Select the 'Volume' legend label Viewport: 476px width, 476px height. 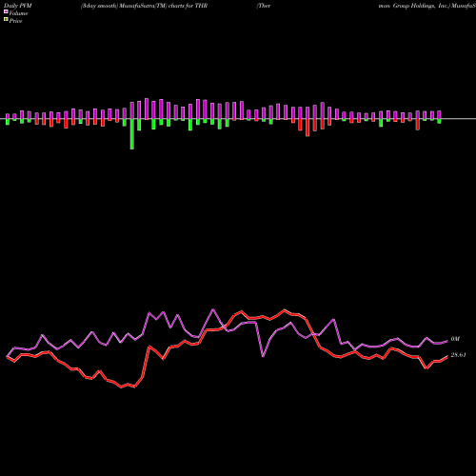pyautogui.click(x=18, y=13)
